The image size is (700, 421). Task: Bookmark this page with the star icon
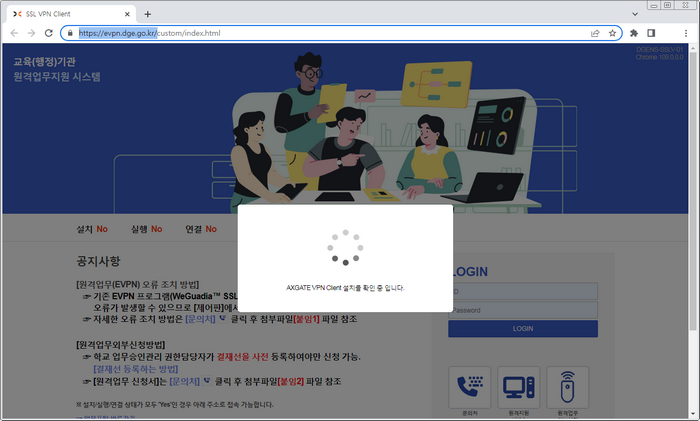(x=612, y=33)
